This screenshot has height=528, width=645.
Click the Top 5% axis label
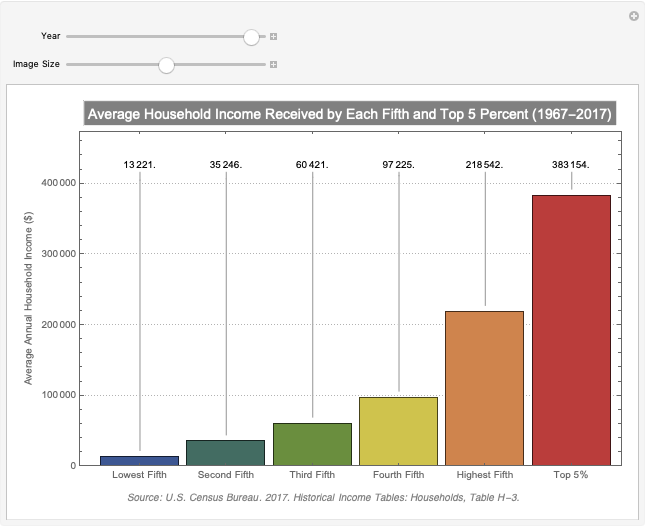(x=571, y=475)
